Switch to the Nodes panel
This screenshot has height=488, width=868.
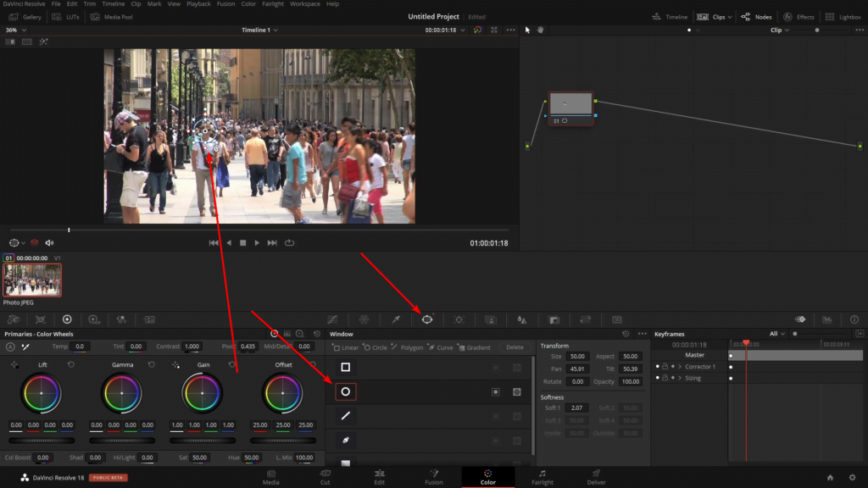coord(753,16)
